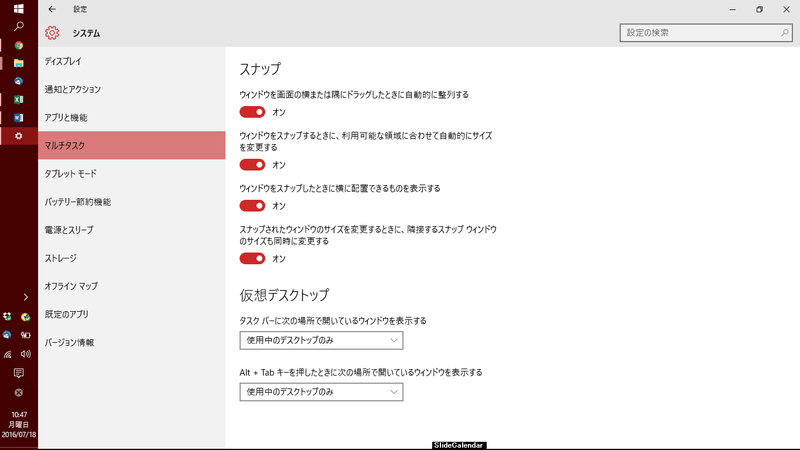The height and width of the screenshot is (450, 800).
Task: Open Dropbox tray icon
Action: tap(7, 317)
